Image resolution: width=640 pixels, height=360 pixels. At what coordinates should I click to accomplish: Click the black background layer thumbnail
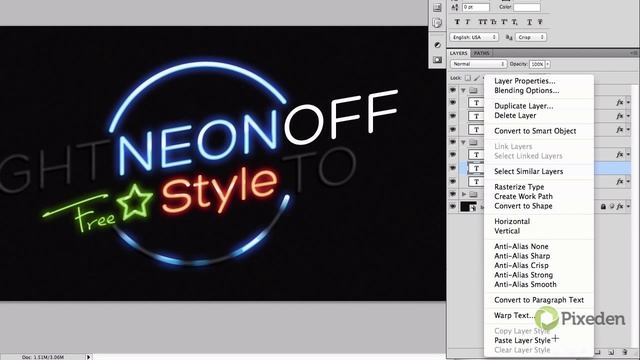pyautogui.click(x=468, y=207)
